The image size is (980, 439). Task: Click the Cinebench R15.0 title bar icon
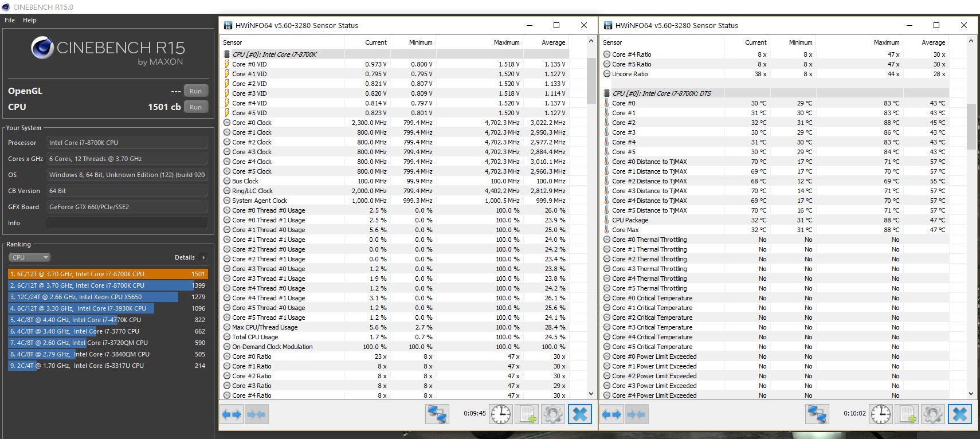pos(6,7)
